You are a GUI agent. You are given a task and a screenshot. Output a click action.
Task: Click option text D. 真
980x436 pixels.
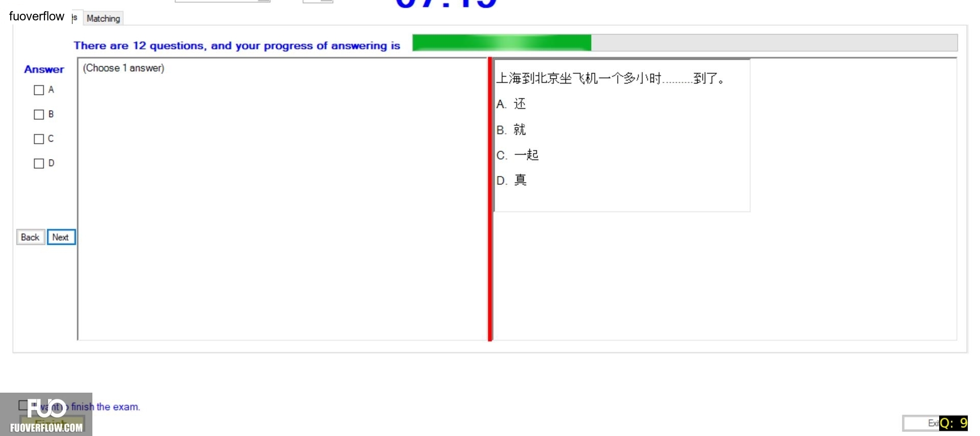[511, 180]
